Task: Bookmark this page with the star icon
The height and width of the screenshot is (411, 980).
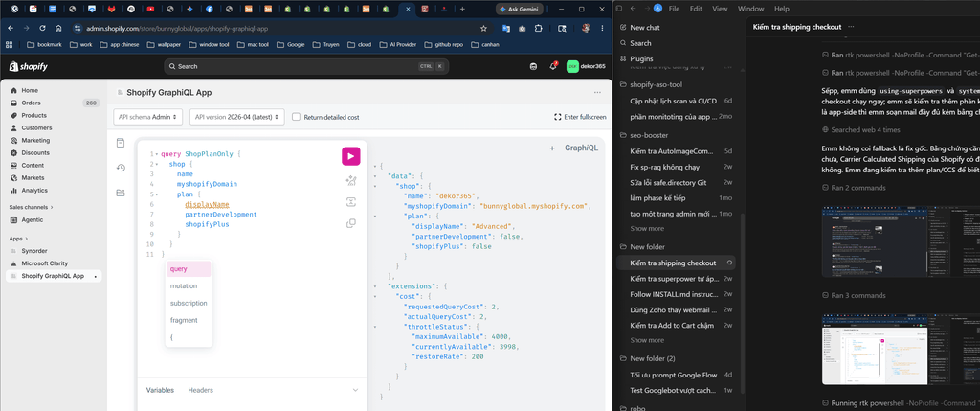Action: pos(483,28)
